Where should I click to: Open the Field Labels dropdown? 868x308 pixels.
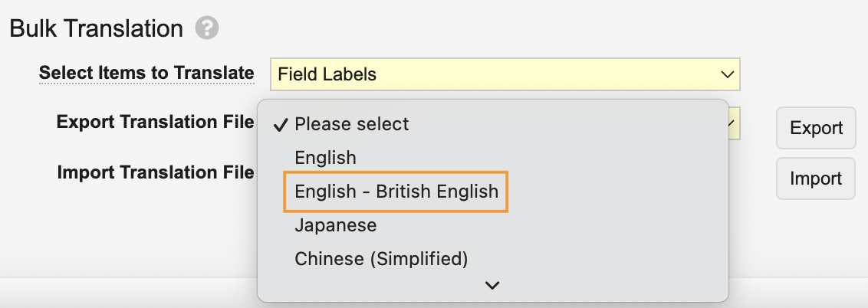[505, 74]
